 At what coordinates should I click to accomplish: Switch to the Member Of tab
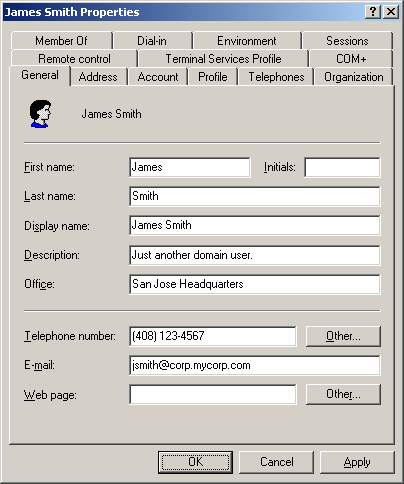coord(61,41)
